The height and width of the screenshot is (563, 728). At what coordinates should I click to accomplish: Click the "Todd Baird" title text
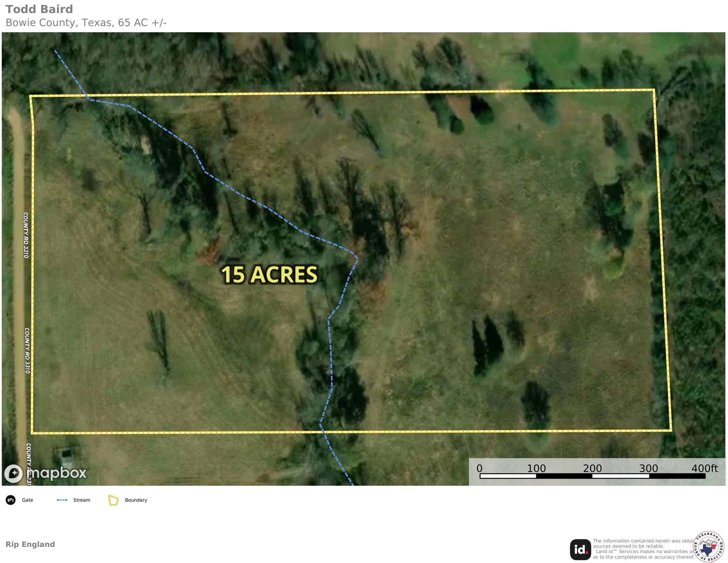pyautogui.click(x=39, y=9)
